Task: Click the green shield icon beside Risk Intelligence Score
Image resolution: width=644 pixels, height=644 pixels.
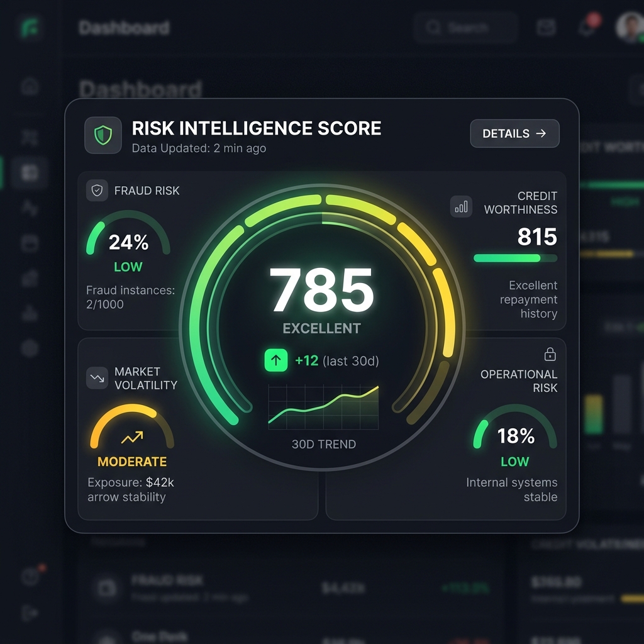Action: coord(103,135)
